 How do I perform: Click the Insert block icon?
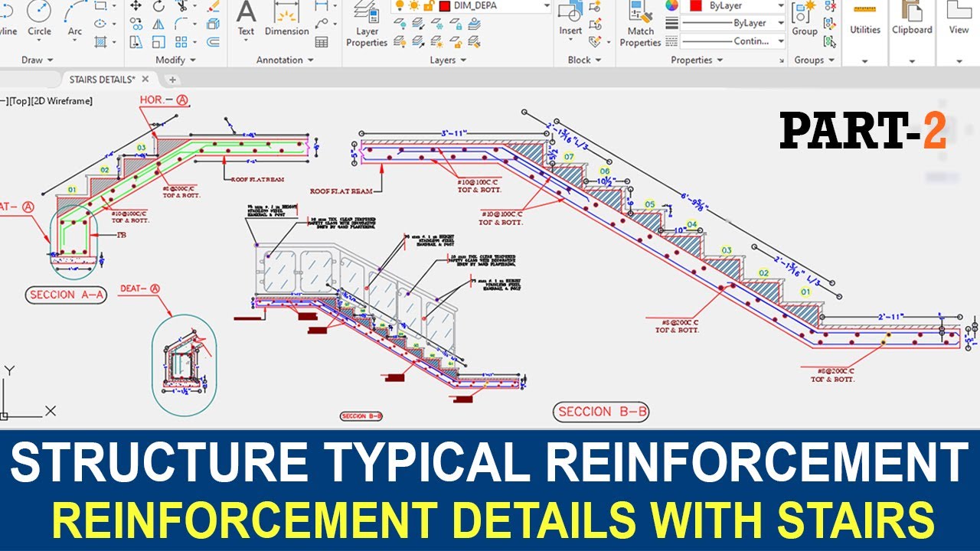click(570, 18)
